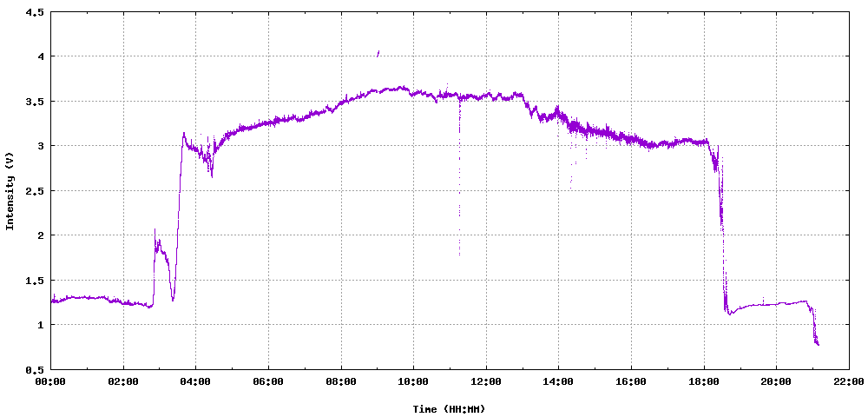Select the '22:00' x-axis label

point(849,381)
